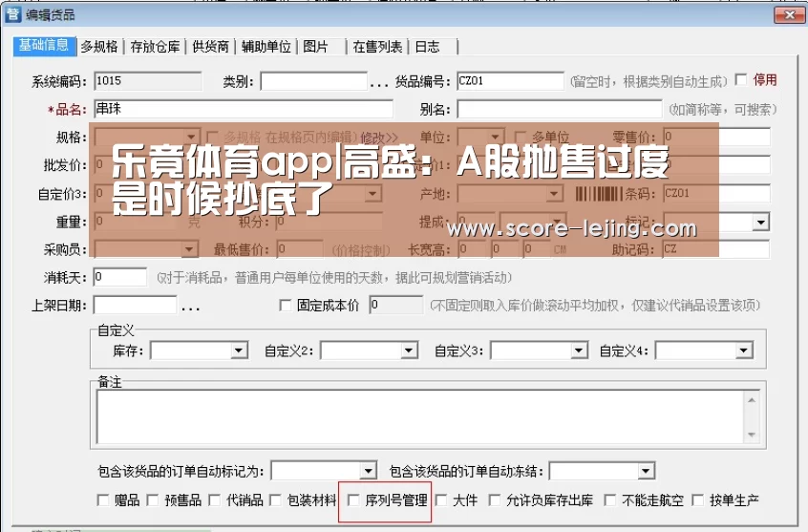Screen dimensions: 808x532
Task: Click the 消耗天 input field
Action: click(120, 277)
